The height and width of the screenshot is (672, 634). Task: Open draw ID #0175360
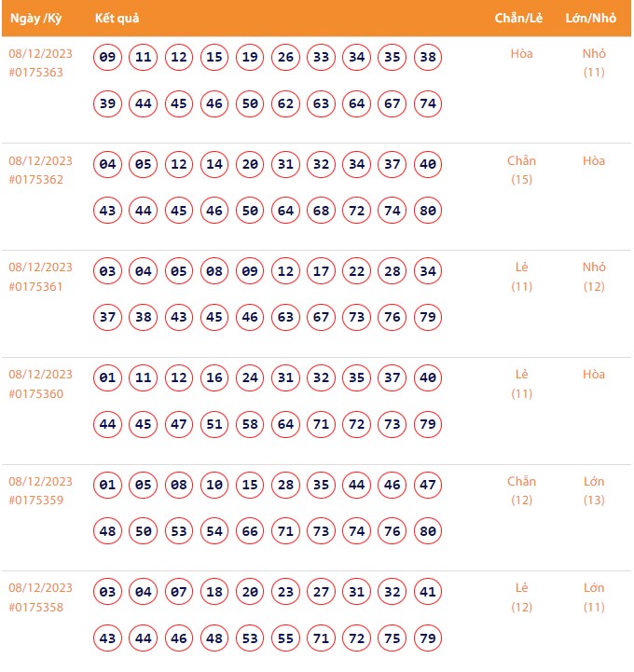36,393
